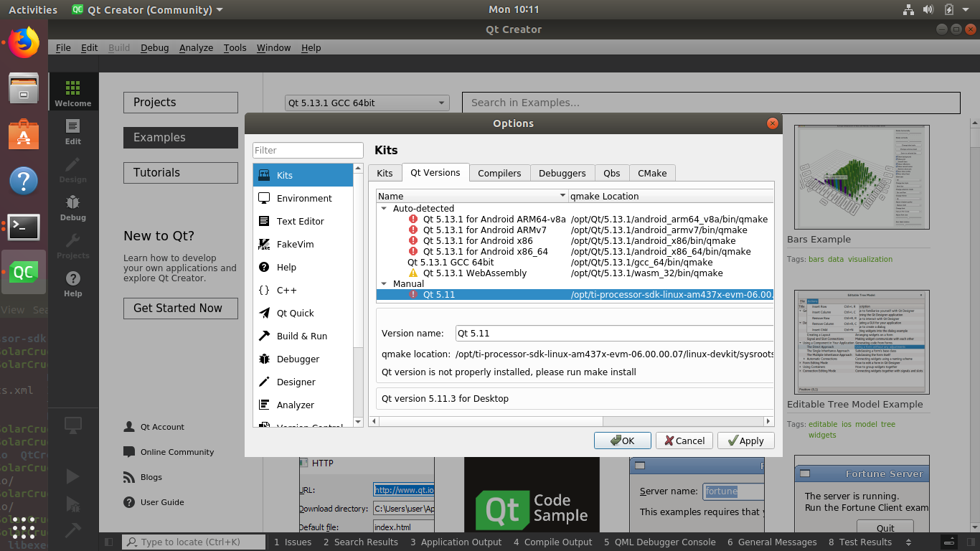
Task: Select Analyzer category in Options
Action: [x=303, y=405]
